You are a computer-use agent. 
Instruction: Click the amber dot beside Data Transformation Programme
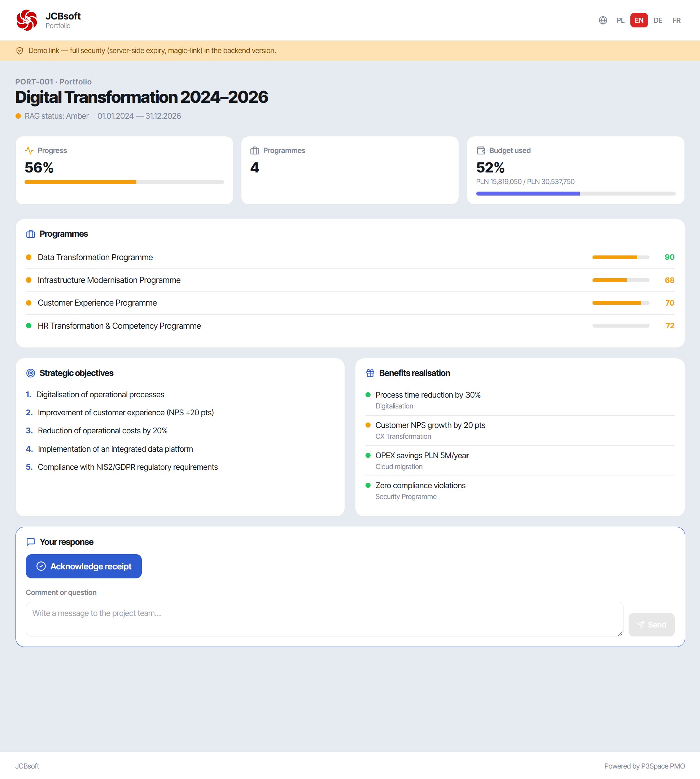point(29,257)
